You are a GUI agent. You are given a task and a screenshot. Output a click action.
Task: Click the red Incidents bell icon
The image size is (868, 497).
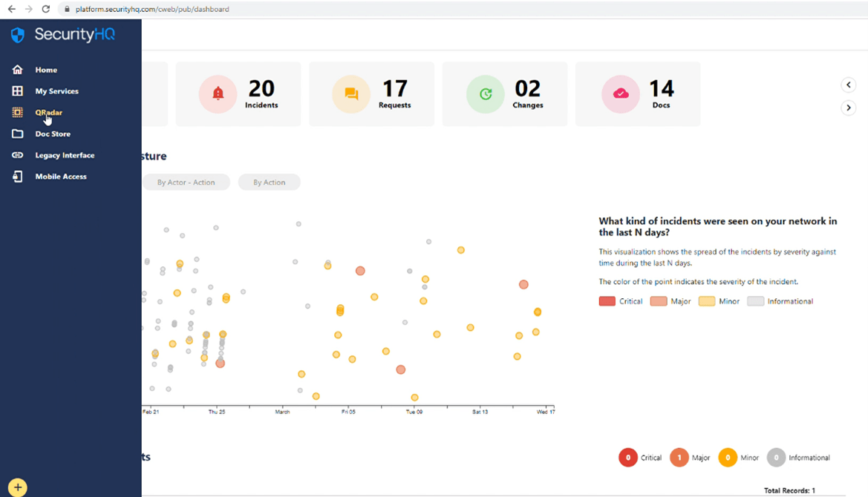tap(218, 94)
